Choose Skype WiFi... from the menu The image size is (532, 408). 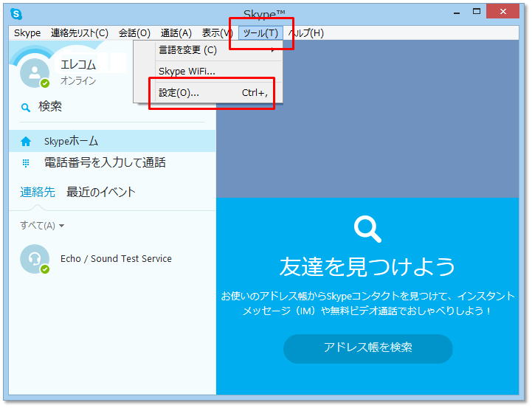(x=218, y=72)
